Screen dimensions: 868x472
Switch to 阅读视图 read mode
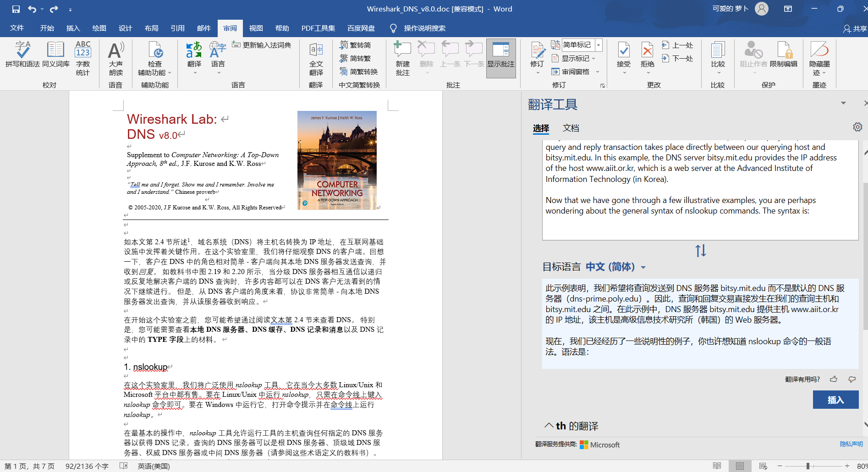[717, 466]
